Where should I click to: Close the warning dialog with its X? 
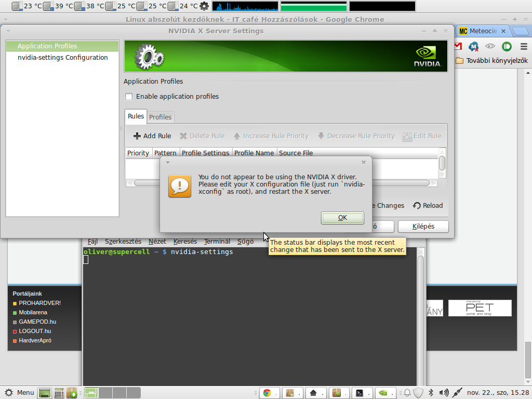click(363, 162)
